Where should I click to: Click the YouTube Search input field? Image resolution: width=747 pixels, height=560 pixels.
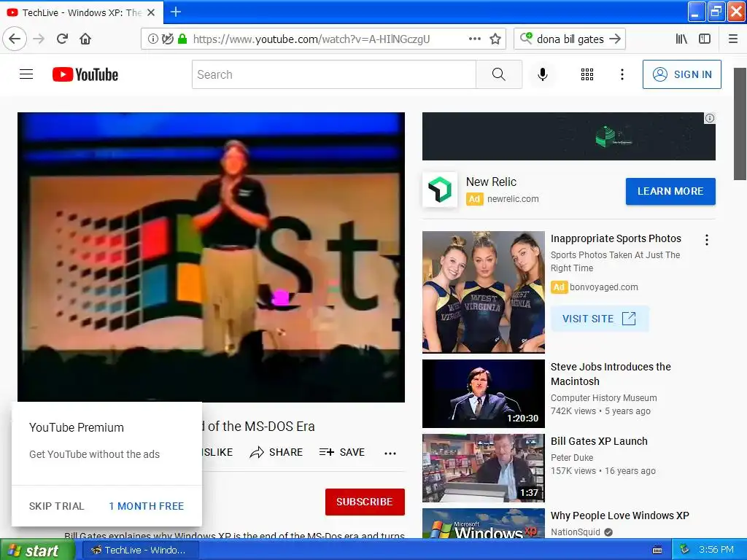[x=334, y=74]
